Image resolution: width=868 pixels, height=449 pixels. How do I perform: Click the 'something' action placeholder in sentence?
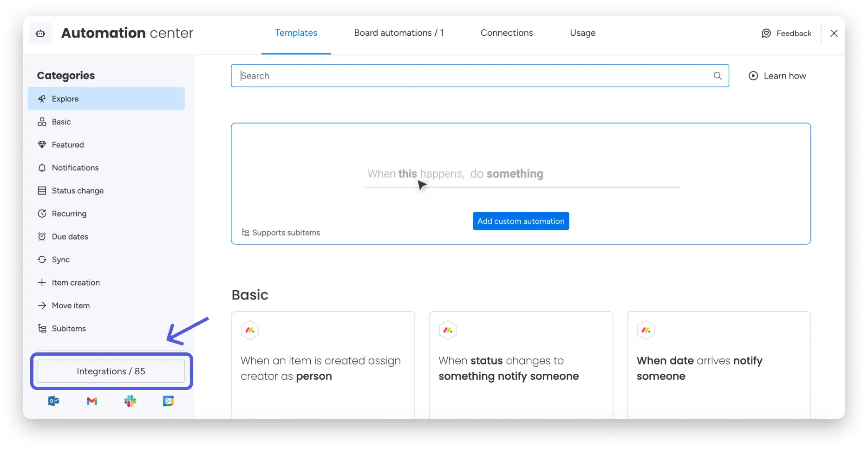click(515, 174)
